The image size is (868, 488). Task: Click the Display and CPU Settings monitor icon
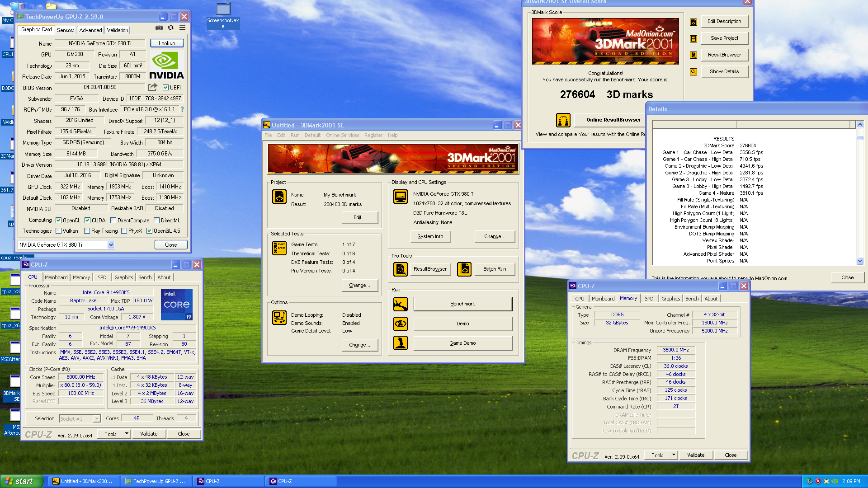(400, 197)
